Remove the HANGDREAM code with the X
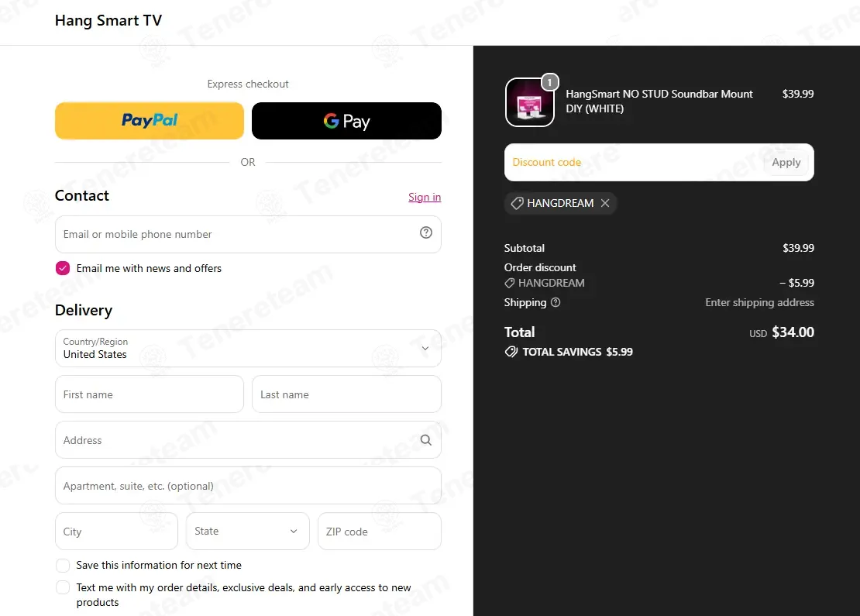860x616 pixels. coord(605,203)
